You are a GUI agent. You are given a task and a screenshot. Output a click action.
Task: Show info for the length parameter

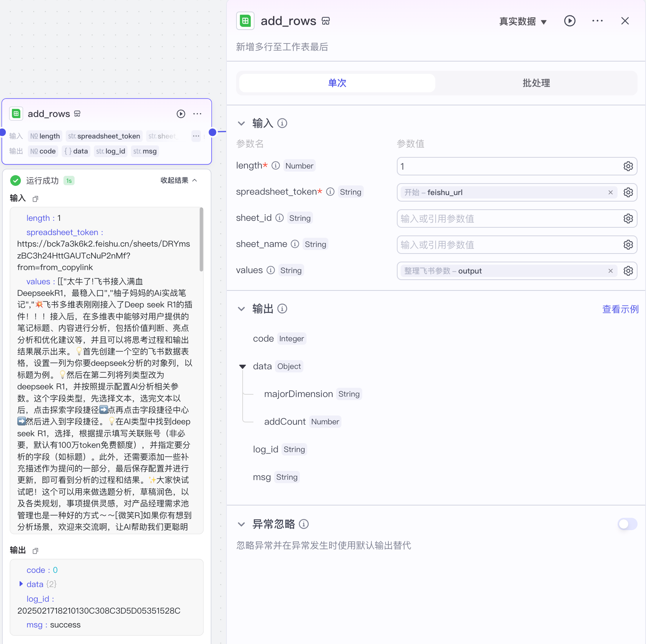[276, 165]
